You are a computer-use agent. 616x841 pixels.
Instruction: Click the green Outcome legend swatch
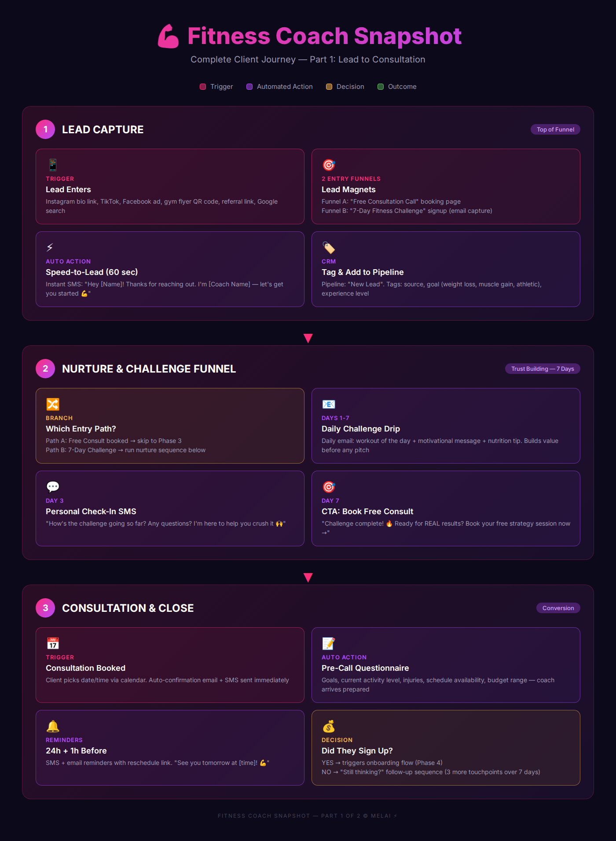(381, 87)
